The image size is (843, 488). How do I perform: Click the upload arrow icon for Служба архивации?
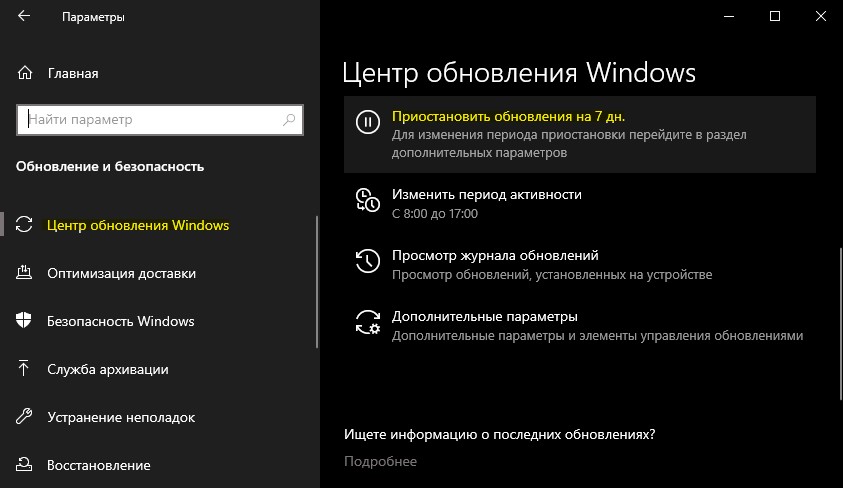(x=24, y=368)
